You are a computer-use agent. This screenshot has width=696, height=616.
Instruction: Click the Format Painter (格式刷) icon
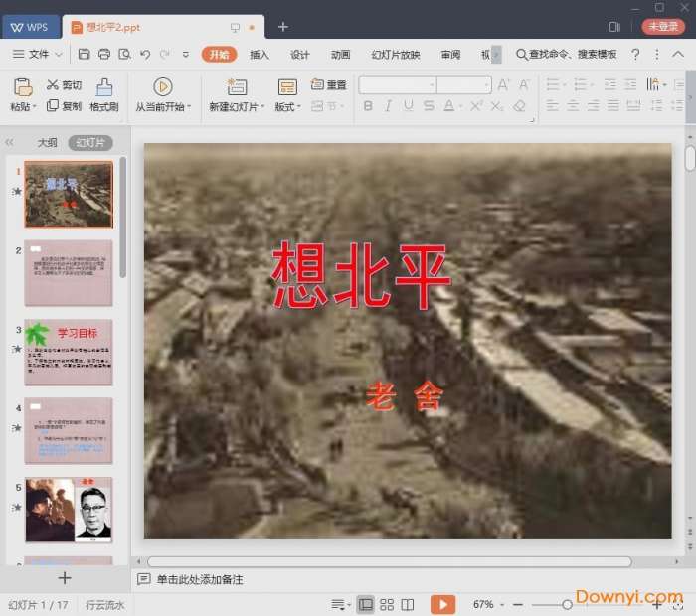[104, 87]
